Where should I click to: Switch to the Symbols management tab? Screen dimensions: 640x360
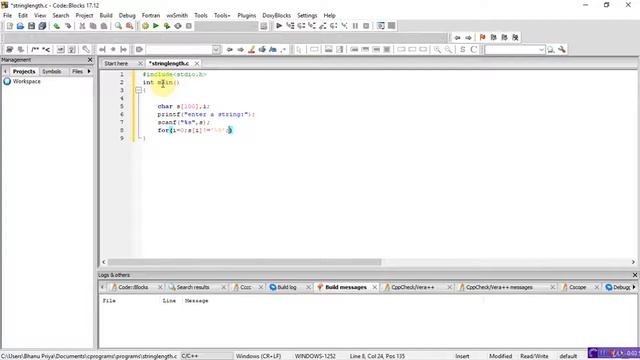click(x=52, y=71)
